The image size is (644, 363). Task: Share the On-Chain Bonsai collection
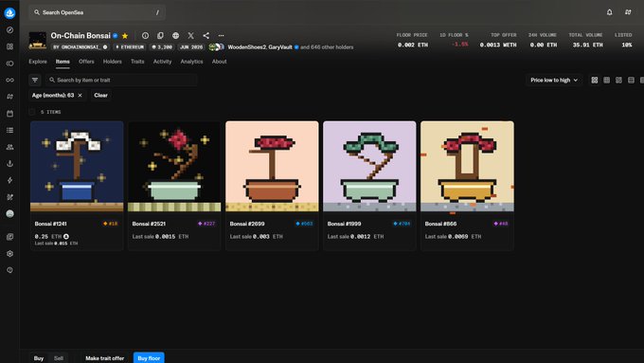[206, 36]
